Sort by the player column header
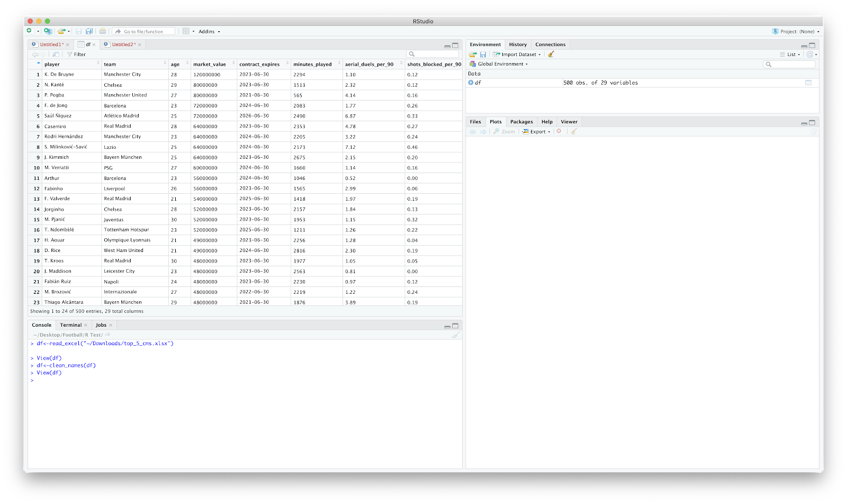Image resolution: width=847 pixels, height=504 pixels. [71, 64]
